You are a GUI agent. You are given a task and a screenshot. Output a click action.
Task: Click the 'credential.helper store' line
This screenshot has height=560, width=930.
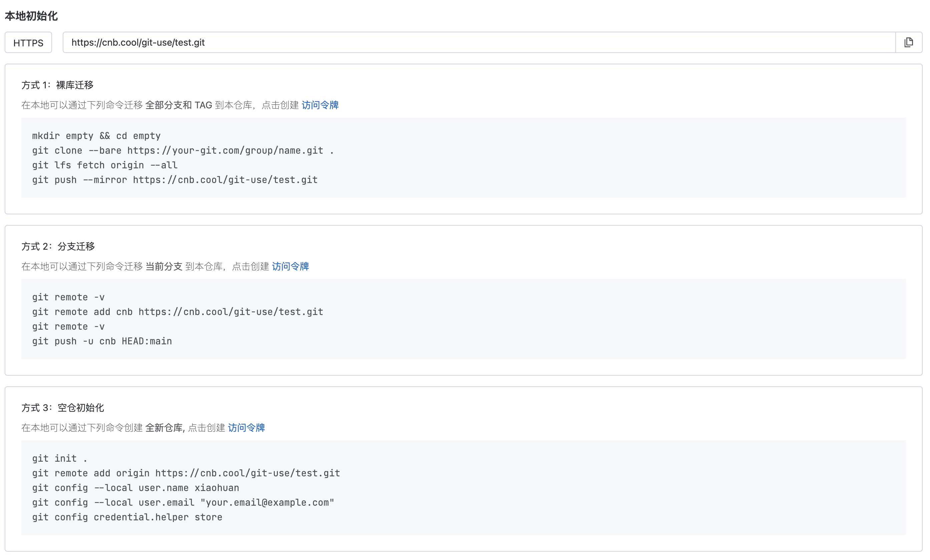(127, 517)
